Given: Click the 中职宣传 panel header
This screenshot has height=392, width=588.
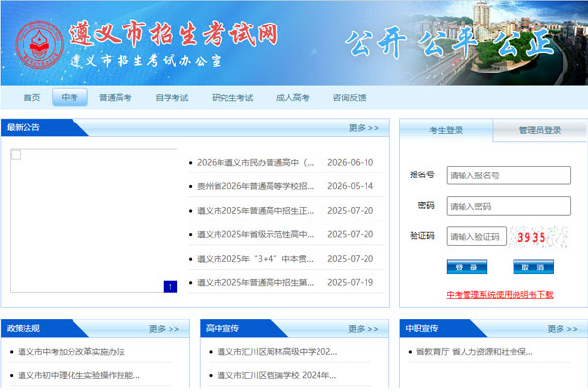Looking at the screenshot, I should coord(421,328).
